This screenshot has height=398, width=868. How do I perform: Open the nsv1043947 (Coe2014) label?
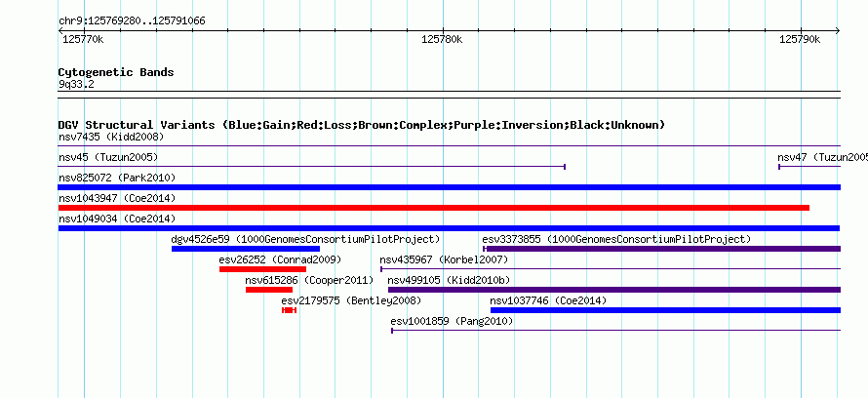pos(117,198)
